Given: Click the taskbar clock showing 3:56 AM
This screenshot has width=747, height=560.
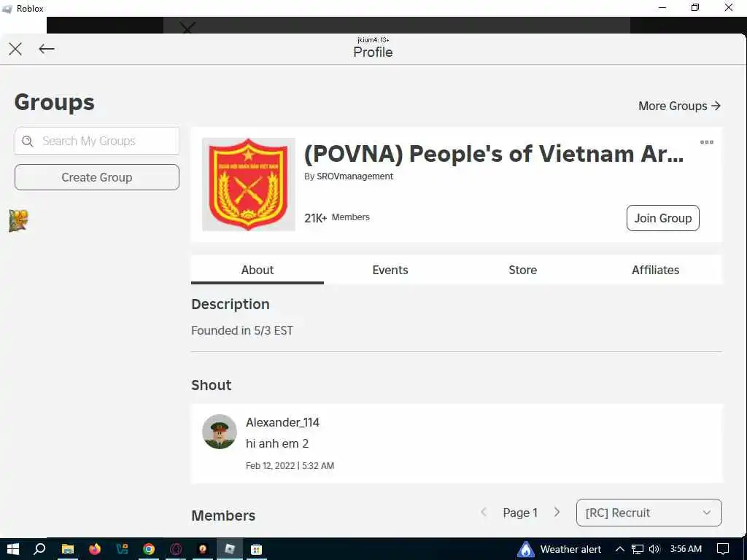Looking at the screenshot, I should click(686, 549).
